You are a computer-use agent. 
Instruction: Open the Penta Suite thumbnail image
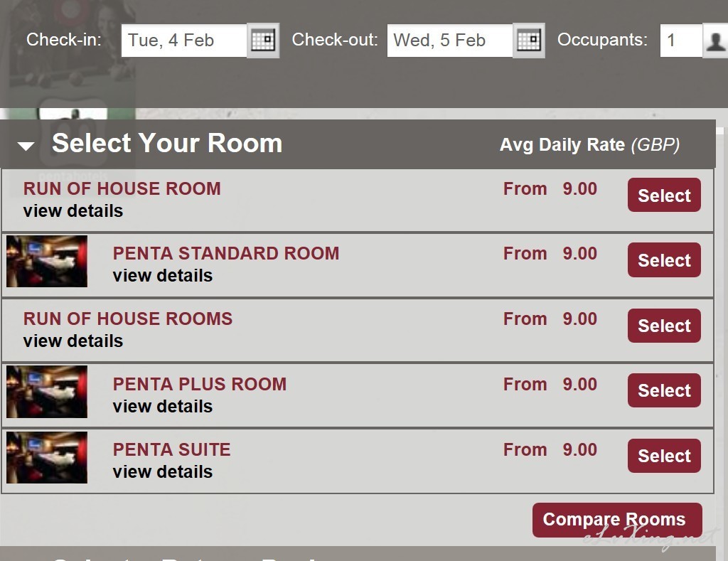(x=47, y=457)
